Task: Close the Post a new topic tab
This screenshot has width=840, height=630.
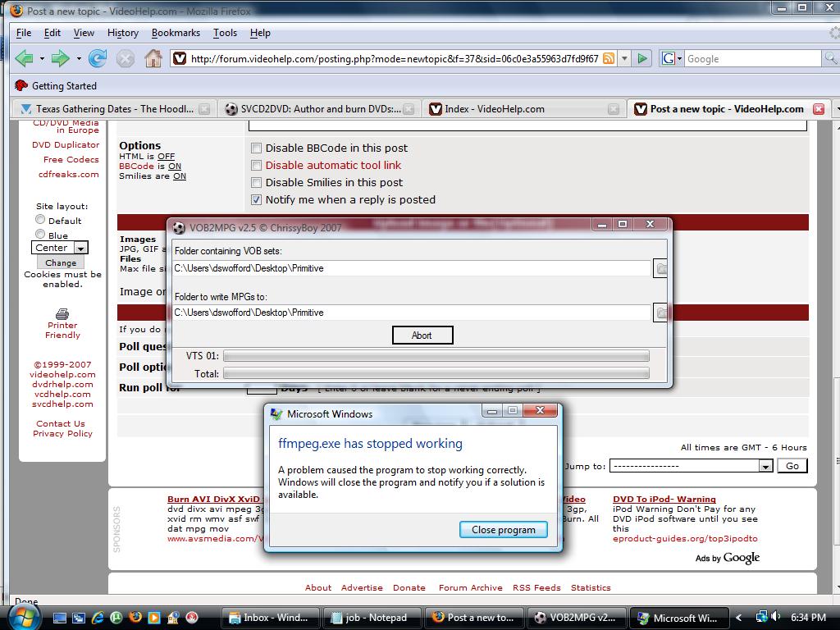Action: [819, 109]
